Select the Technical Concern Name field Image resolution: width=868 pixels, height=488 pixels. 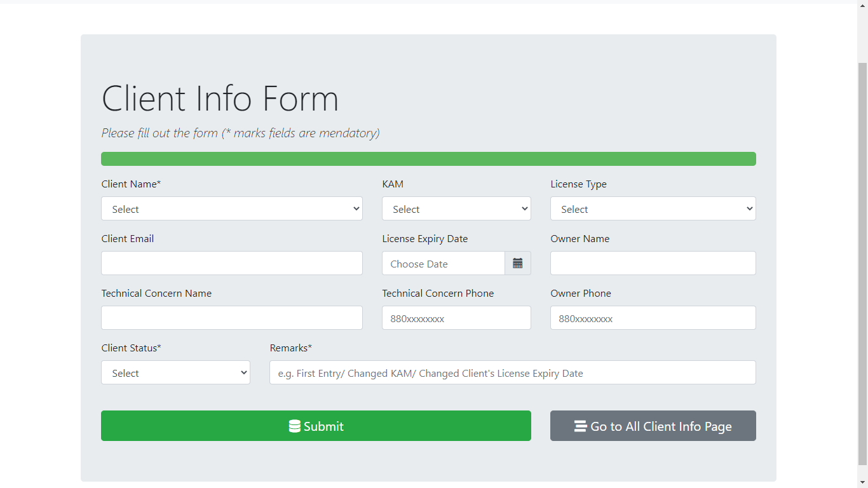(x=232, y=318)
